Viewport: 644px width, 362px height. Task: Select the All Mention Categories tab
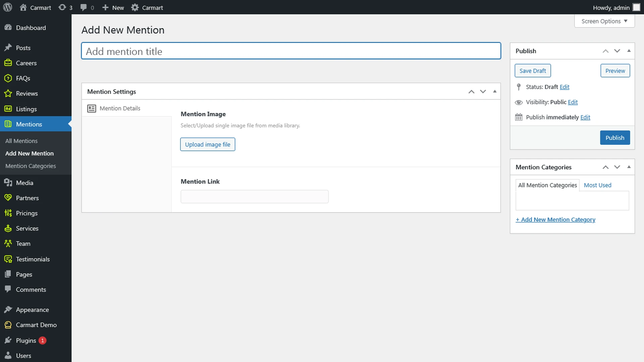pyautogui.click(x=547, y=185)
